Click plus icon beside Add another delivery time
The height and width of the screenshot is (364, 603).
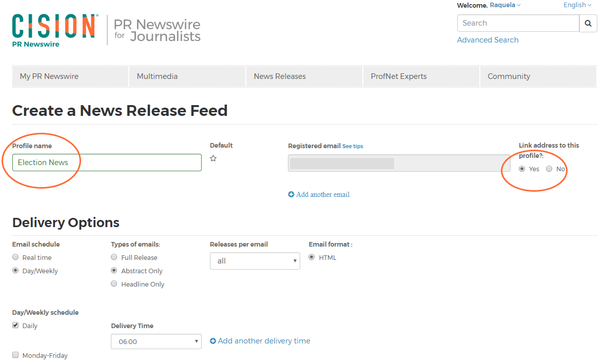[x=212, y=341]
